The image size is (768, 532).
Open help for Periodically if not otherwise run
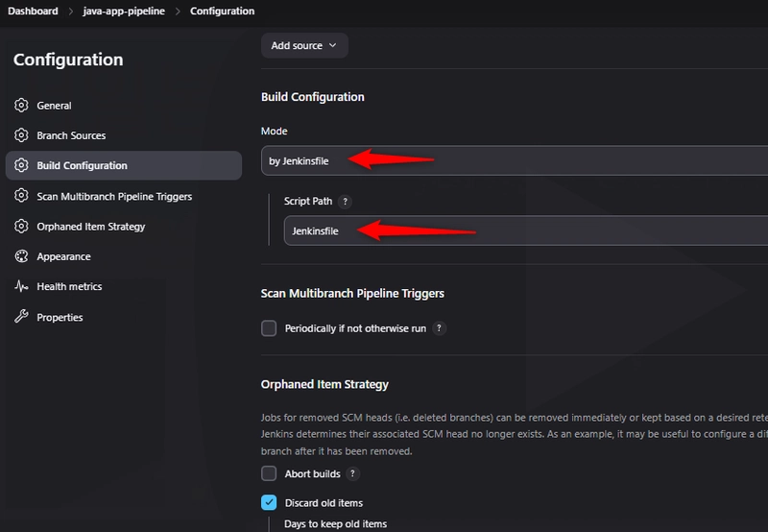(439, 328)
